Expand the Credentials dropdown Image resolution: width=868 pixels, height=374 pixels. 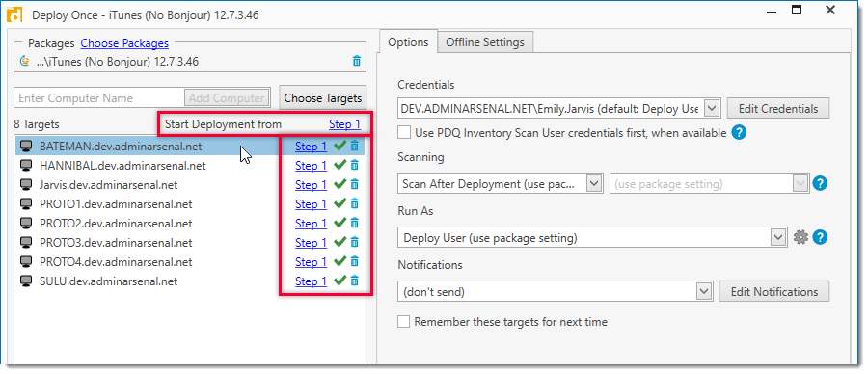(x=712, y=108)
